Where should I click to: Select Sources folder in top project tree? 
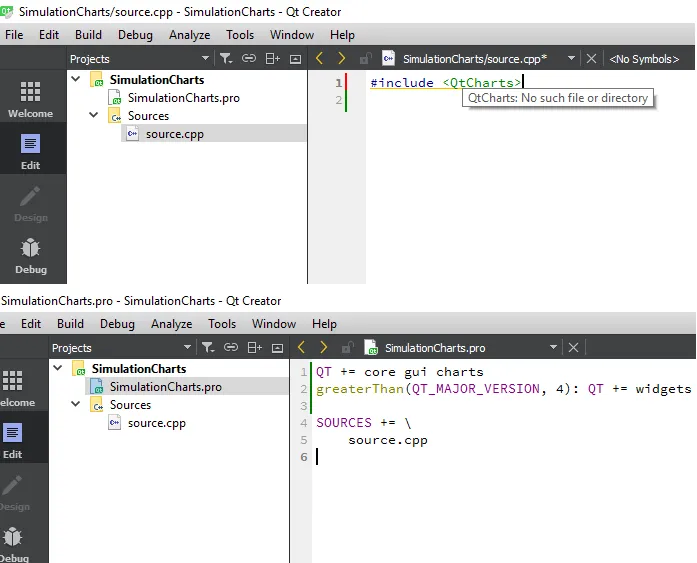point(148,116)
